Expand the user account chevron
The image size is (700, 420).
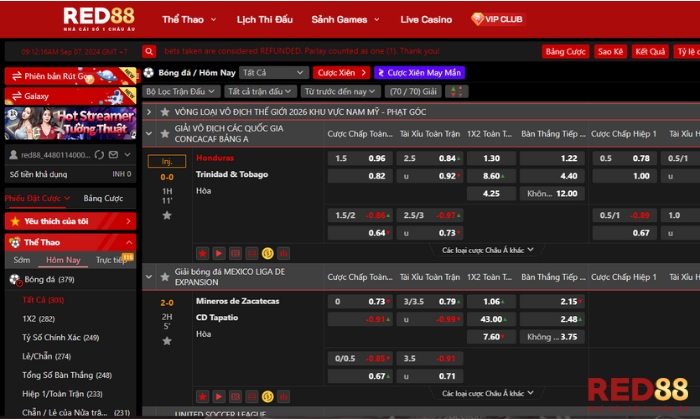click(x=128, y=155)
